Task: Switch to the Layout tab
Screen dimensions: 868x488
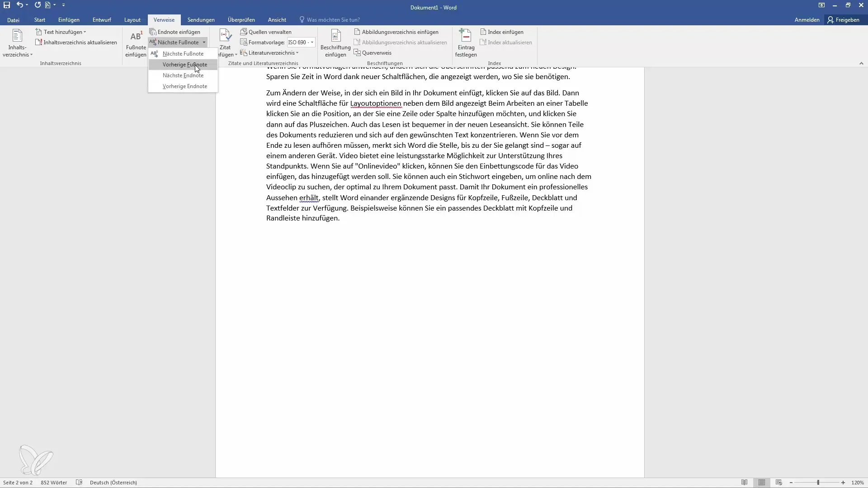Action: [x=132, y=20]
